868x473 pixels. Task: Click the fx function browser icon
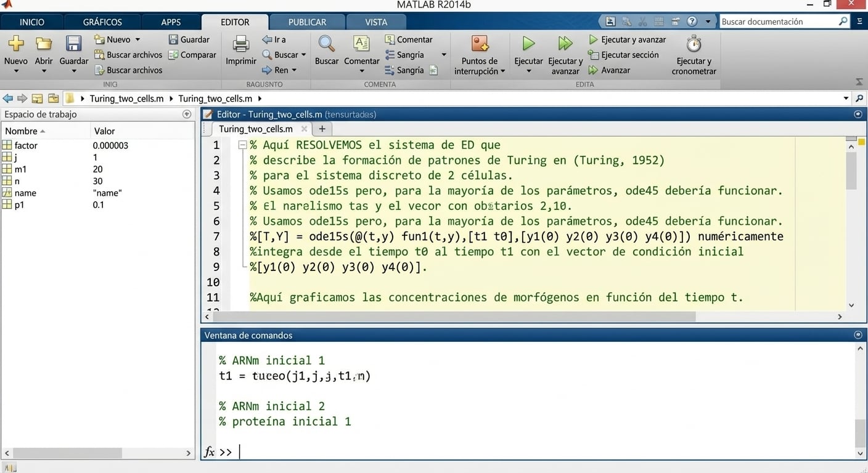pos(210,452)
